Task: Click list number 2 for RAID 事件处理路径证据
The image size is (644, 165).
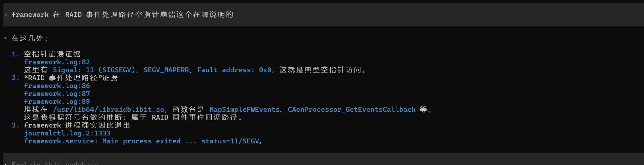Action: point(15,78)
